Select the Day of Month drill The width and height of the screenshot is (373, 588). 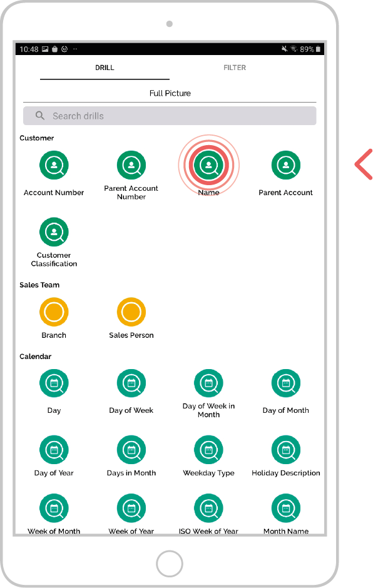point(286,383)
